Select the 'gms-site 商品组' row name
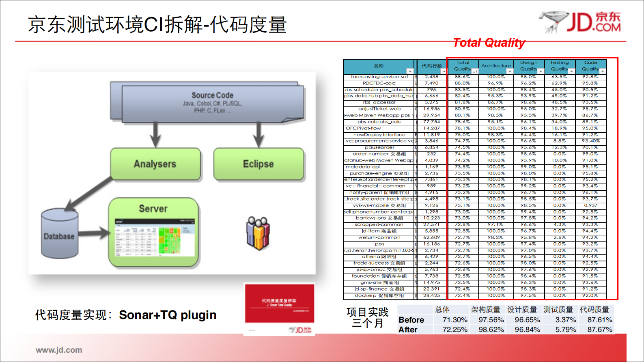The width and height of the screenshot is (644, 362). [379, 282]
